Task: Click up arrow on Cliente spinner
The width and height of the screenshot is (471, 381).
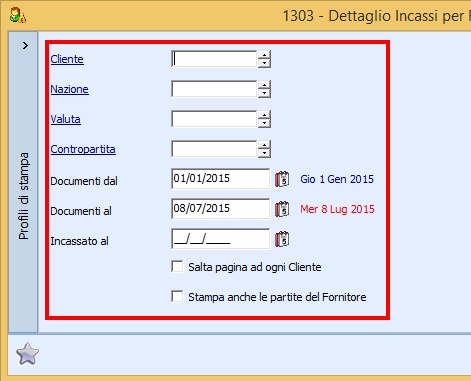Action: (x=264, y=55)
